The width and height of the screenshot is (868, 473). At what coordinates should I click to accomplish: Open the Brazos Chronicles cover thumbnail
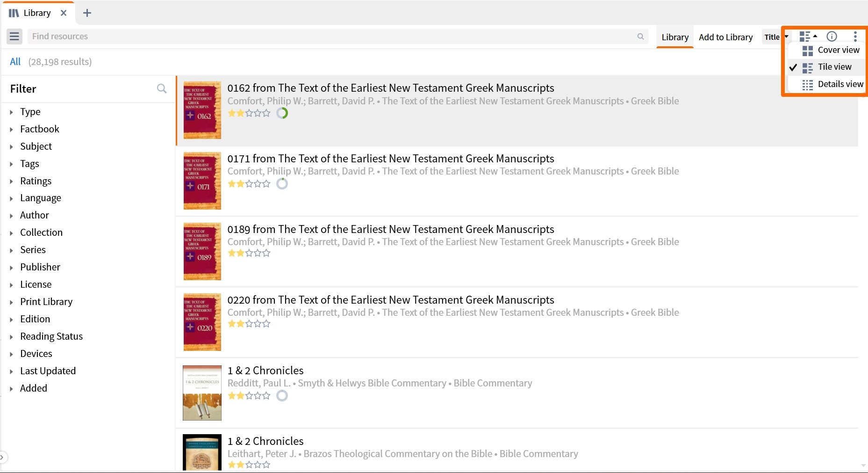click(x=202, y=452)
